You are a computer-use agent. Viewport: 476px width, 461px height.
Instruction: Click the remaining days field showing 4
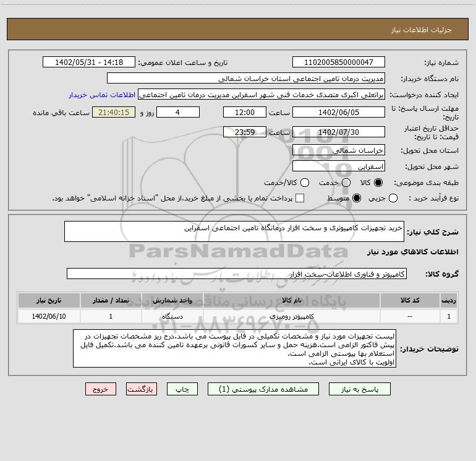tap(178, 112)
